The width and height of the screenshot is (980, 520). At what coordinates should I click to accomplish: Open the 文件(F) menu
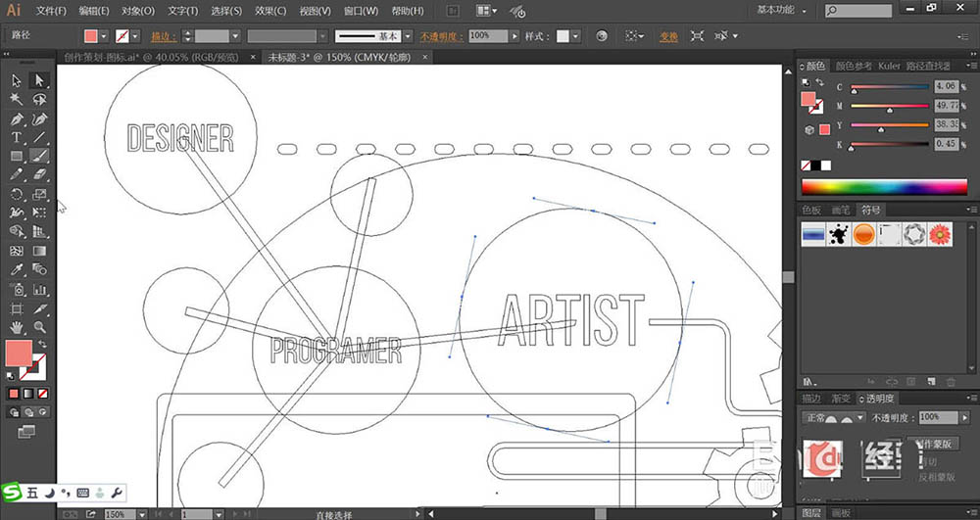click(x=51, y=11)
